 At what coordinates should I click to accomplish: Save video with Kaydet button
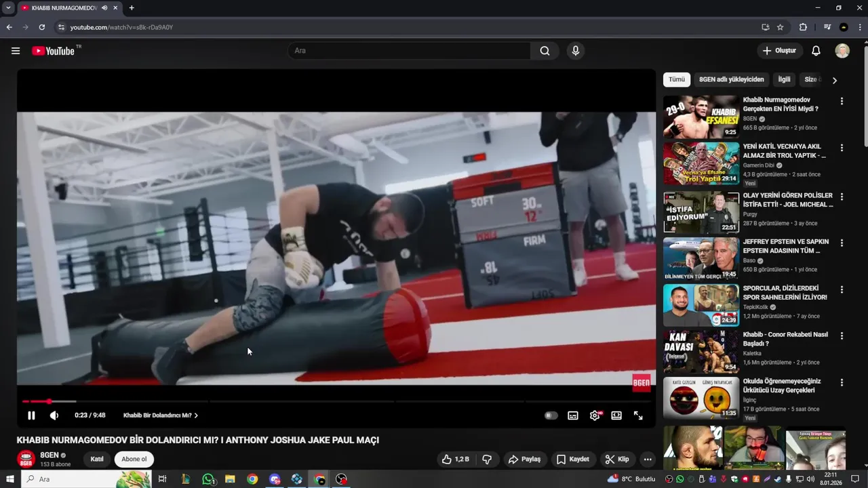pos(573,459)
